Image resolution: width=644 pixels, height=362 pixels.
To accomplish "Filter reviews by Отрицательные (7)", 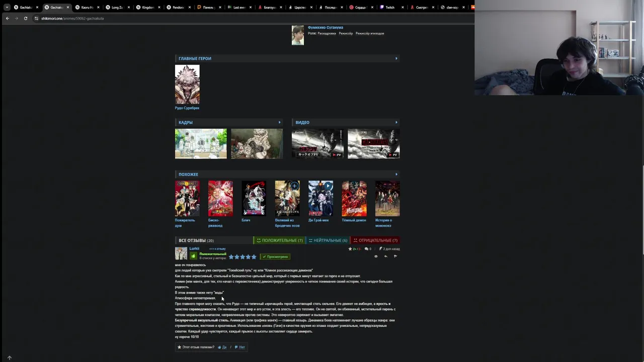I will [x=375, y=240].
